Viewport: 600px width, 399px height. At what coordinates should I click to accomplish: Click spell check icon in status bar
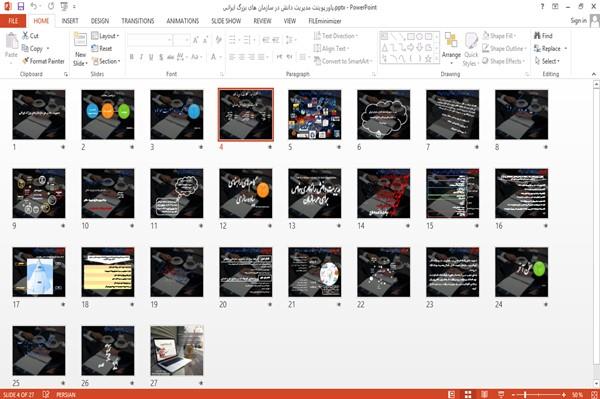tap(46, 394)
